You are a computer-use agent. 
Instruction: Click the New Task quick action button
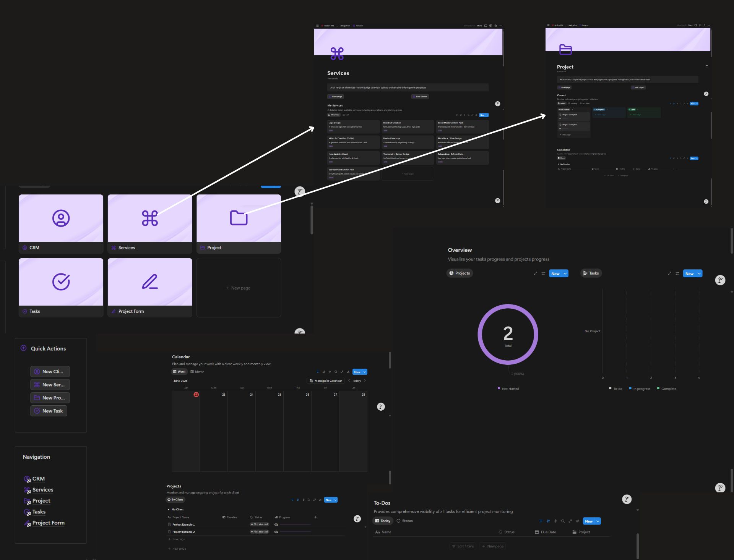[49, 411]
